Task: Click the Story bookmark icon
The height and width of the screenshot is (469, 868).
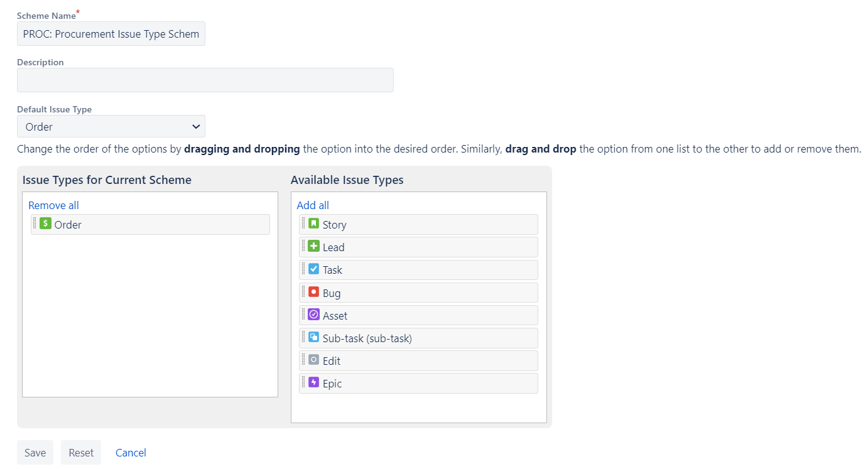Action: [313, 224]
